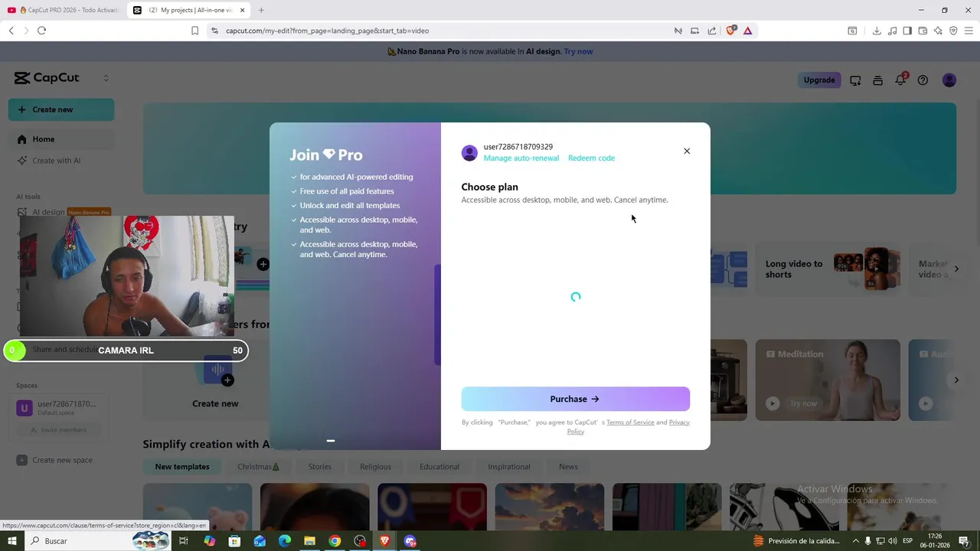Viewport: 980px width, 551px height.
Task: Go back in the browser
Action: click(x=11, y=31)
